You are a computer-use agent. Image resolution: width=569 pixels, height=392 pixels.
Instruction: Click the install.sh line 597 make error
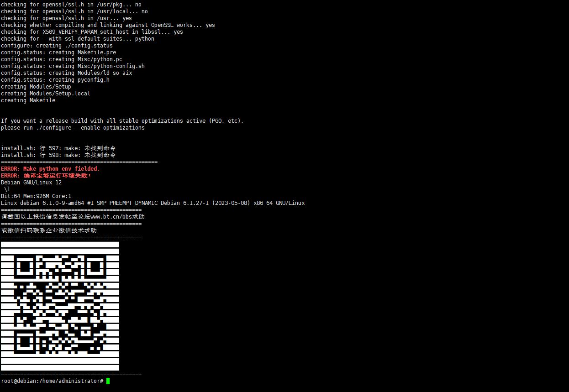(58, 148)
